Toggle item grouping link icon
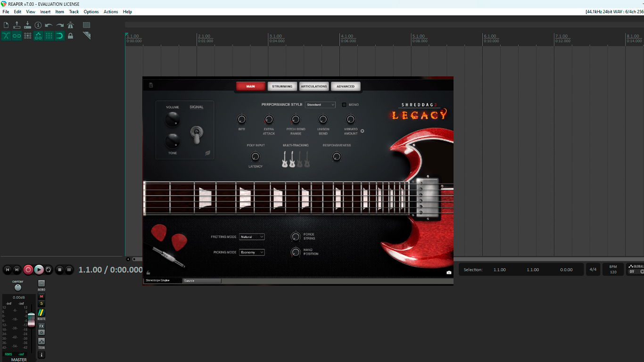Screen dimensions: 644x362 tap(17, 36)
